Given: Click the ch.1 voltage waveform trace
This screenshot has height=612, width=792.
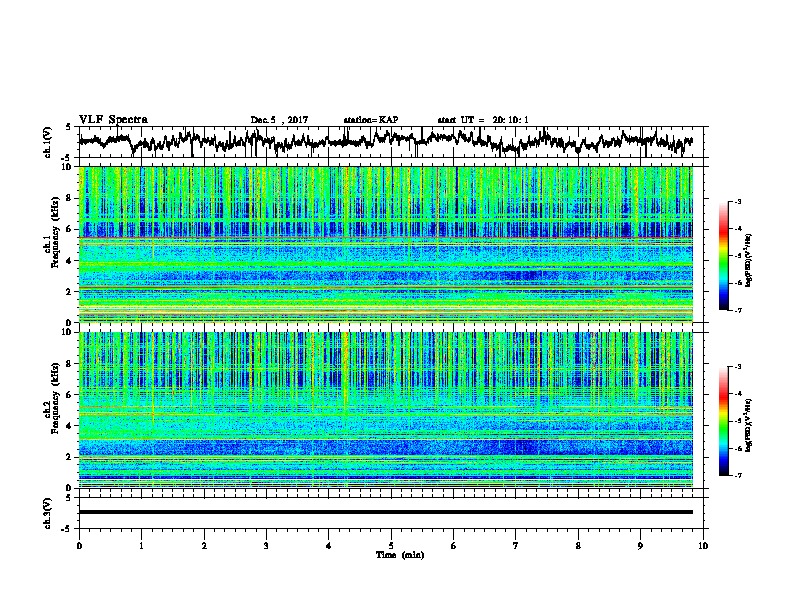Looking at the screenshot, I should (385, 141).
